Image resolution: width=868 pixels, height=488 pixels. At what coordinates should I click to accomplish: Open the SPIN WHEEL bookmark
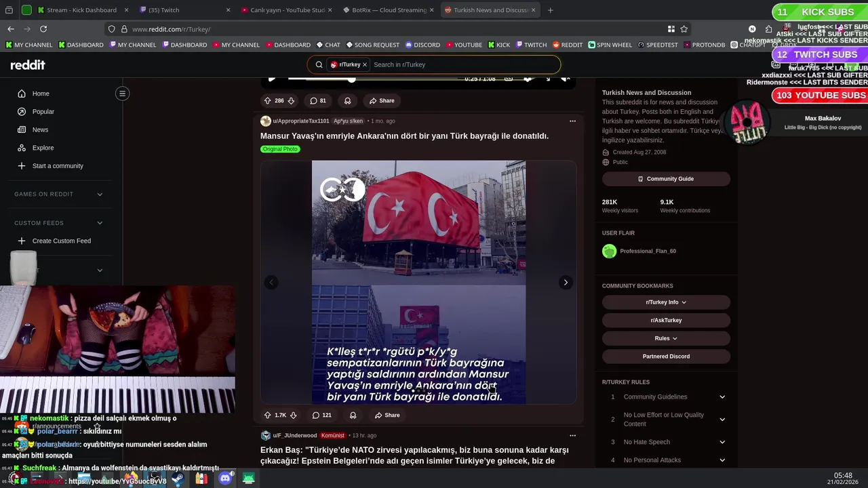[610, 45]
